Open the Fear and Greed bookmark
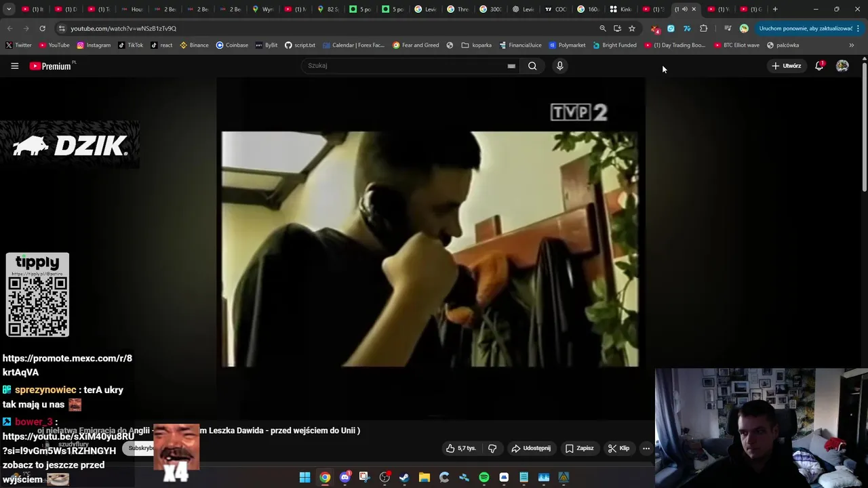This screenshot has height=488, width=868. pos(416,45)
